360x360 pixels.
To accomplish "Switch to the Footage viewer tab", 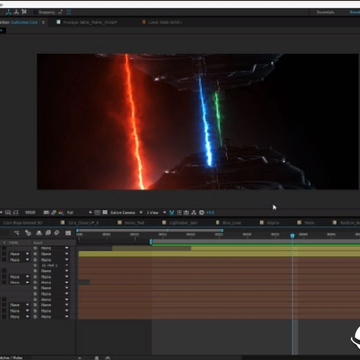I will (x=87, y=22).
